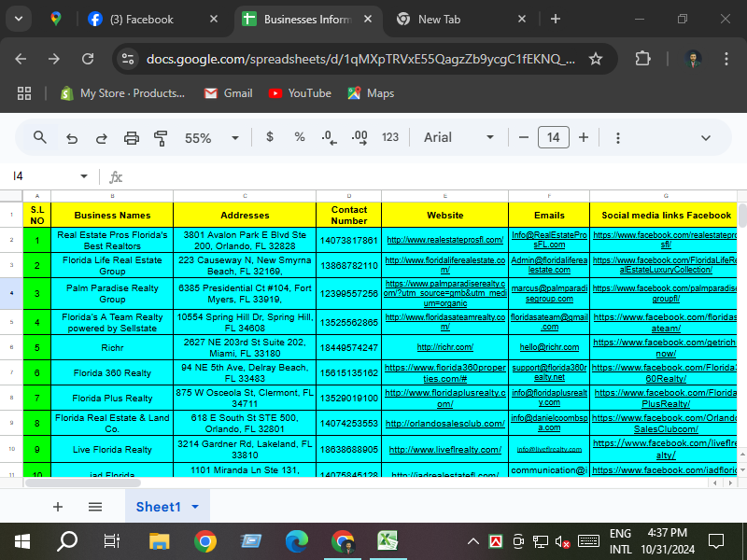The image size is (747, 560).
Task: Print the spreadsheet using printer icon
Action: (132, 137)
